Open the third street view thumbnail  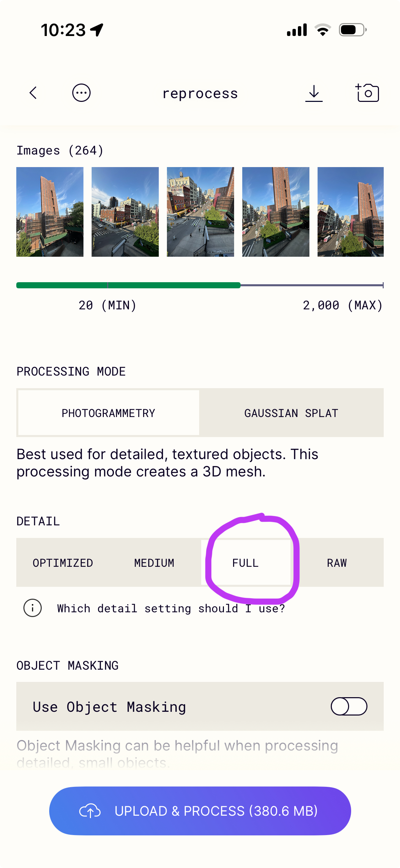201,212
